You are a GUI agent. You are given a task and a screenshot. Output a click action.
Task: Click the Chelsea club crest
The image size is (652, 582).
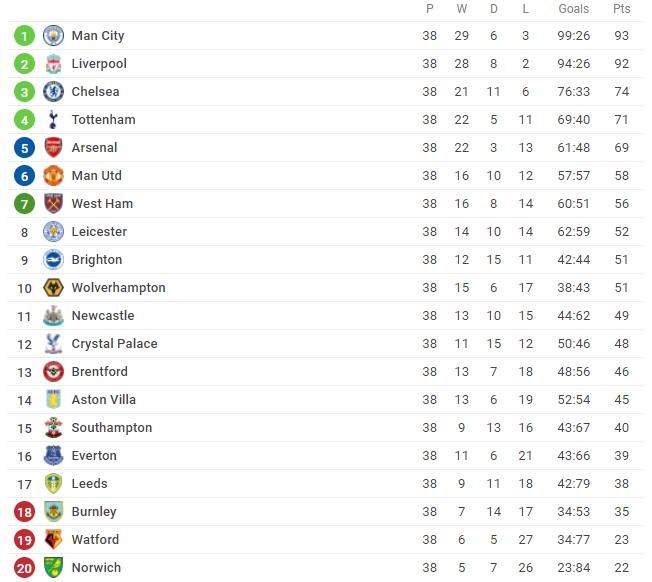point(53,92)
